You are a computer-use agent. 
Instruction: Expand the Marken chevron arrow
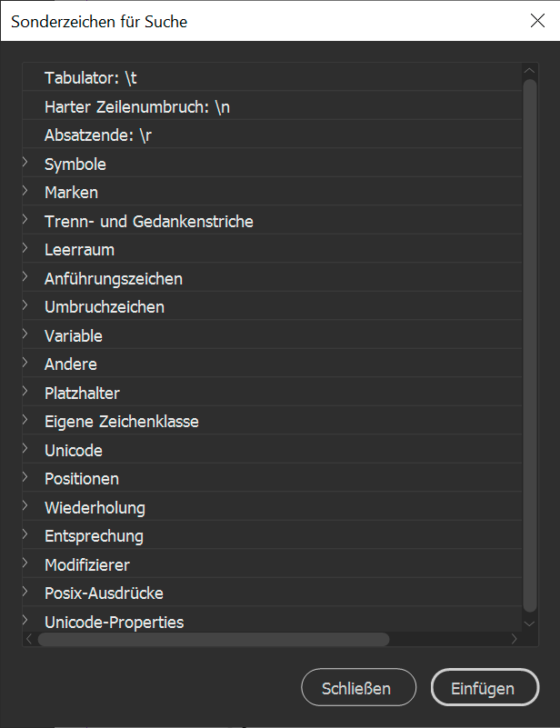(25, 190)
